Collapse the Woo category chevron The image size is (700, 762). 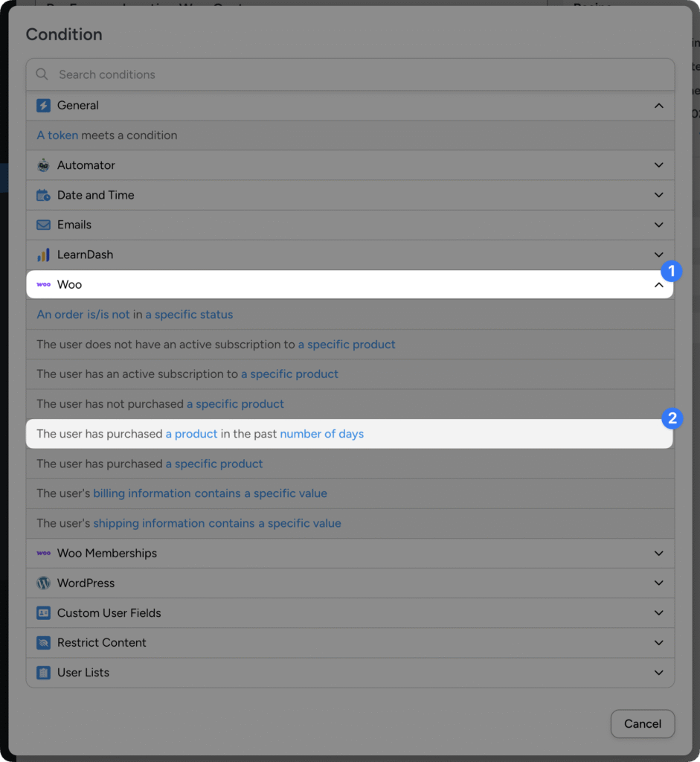658,284
